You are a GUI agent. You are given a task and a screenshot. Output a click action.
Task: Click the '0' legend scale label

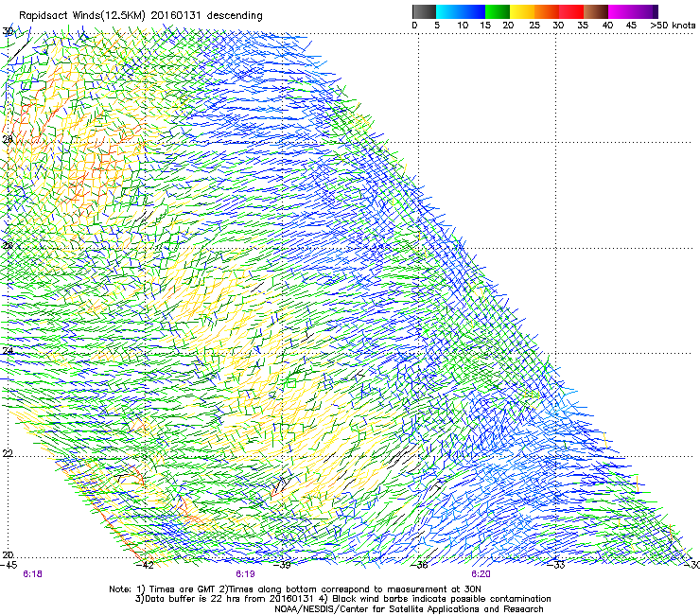click(x=414, y=26)
